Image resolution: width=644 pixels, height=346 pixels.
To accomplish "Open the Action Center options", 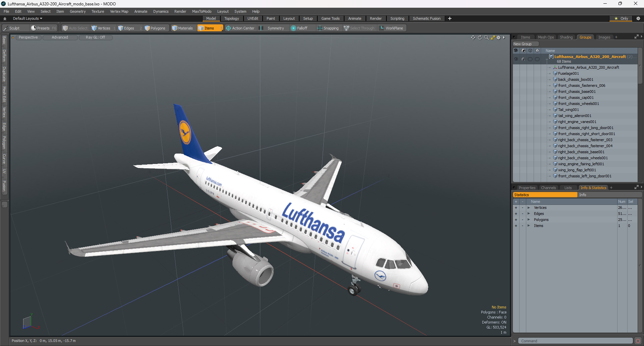I will (240, 28).
